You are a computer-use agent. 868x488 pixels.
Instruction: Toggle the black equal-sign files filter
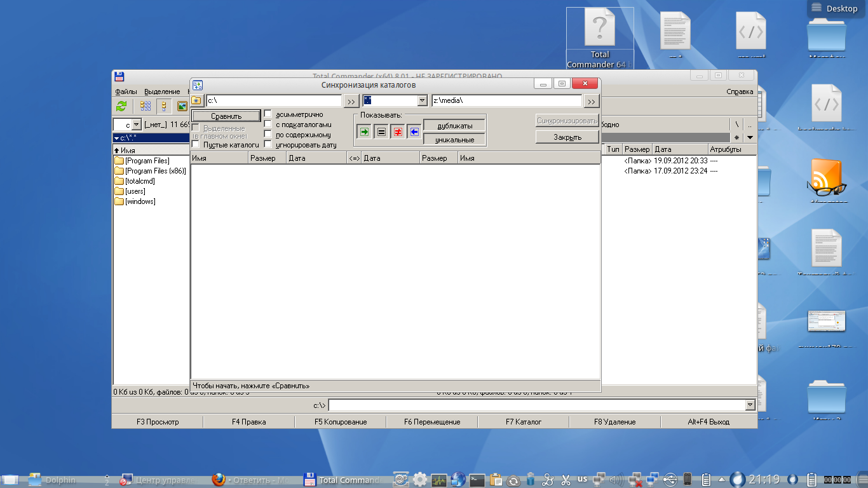[381, 132]
